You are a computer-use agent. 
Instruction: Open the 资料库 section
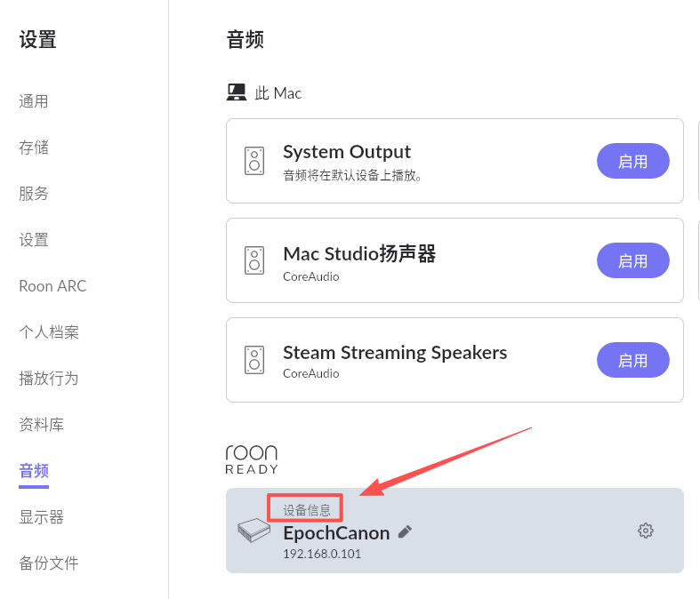(x=41, y=425)
